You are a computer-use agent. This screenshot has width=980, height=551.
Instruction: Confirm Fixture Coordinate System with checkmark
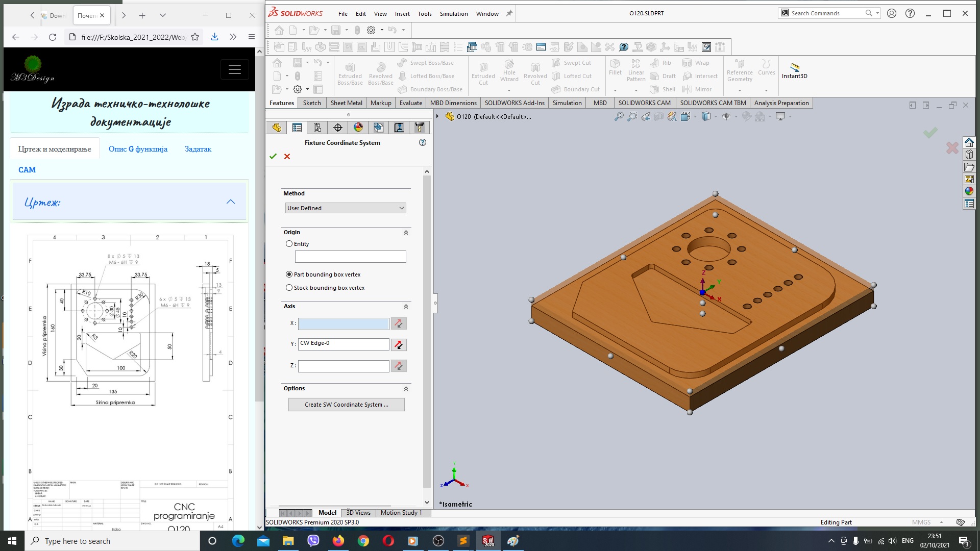click(273, 156)
